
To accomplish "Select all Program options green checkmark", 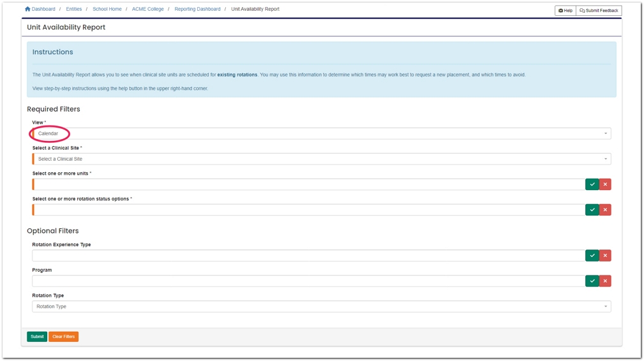I will (592, 281).
